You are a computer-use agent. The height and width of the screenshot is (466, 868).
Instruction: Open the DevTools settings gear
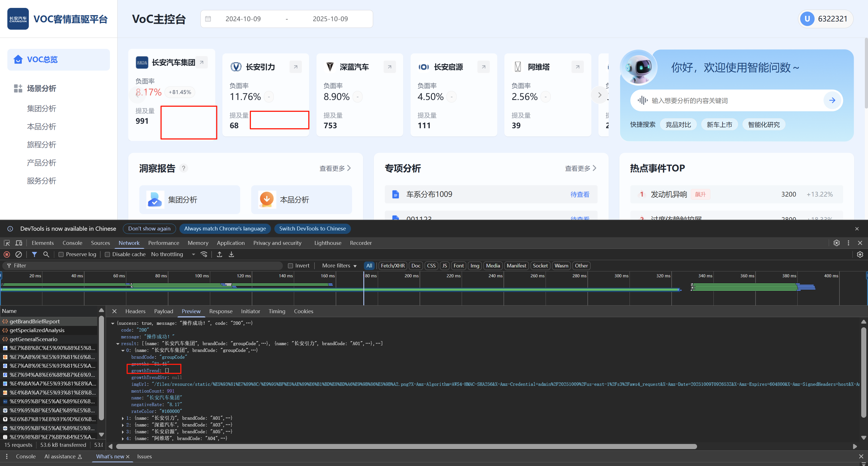click(x=836, y=243)
